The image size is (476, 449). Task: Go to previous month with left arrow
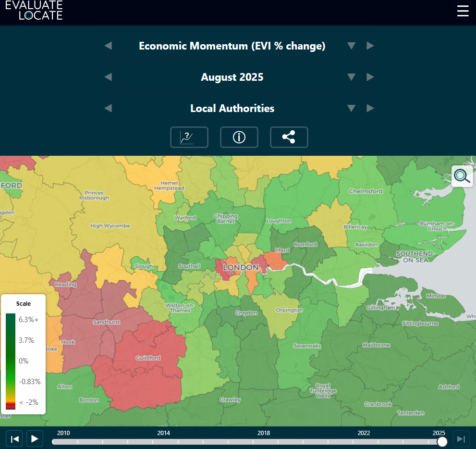pos(108,77)
